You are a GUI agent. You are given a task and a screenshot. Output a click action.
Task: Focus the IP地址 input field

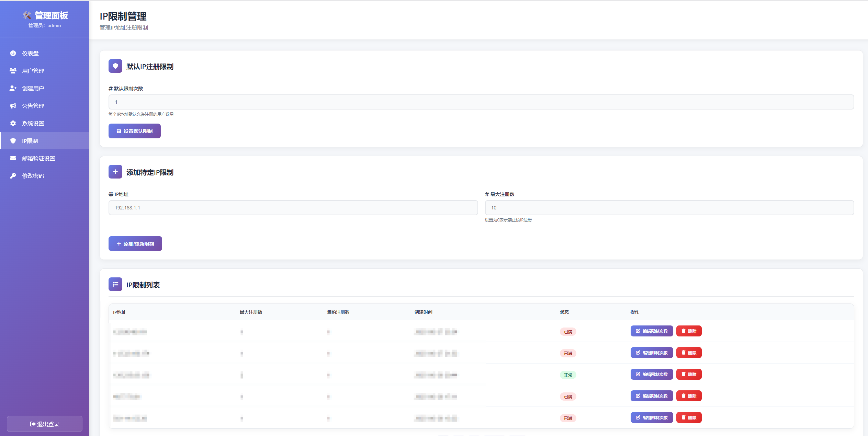tap(293, 208)
